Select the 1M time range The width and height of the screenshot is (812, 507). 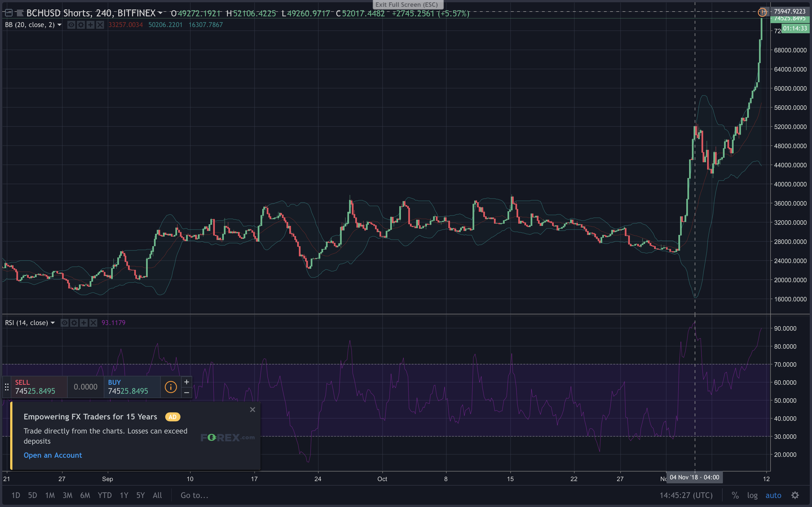tap(50, 495)
